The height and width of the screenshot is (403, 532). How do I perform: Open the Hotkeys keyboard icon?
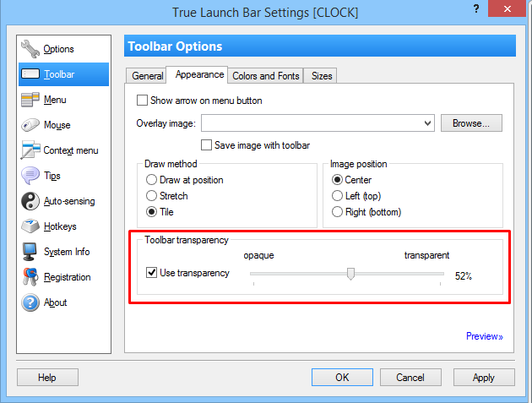tap(30, 226)
